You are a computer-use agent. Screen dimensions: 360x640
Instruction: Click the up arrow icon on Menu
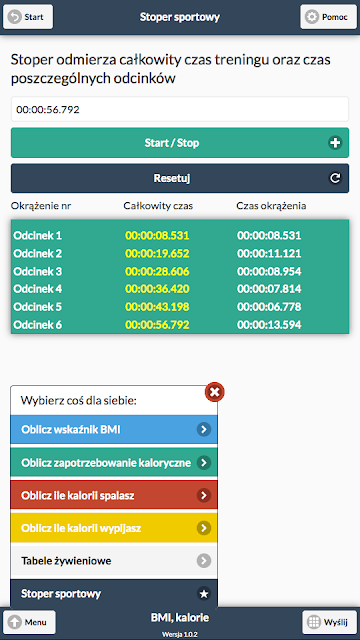(14, 622)
